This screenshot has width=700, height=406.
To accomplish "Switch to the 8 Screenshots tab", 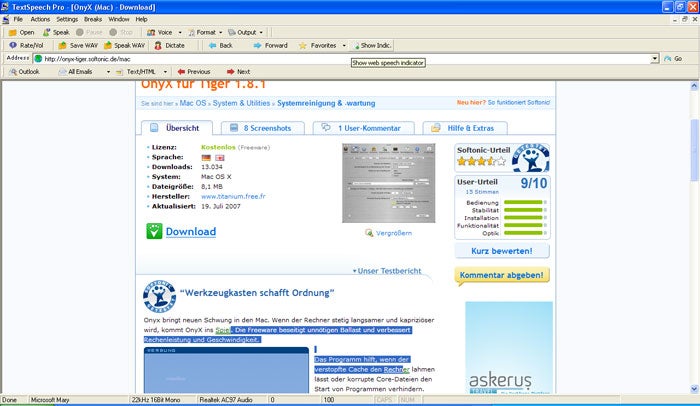I will click(262, 128).
